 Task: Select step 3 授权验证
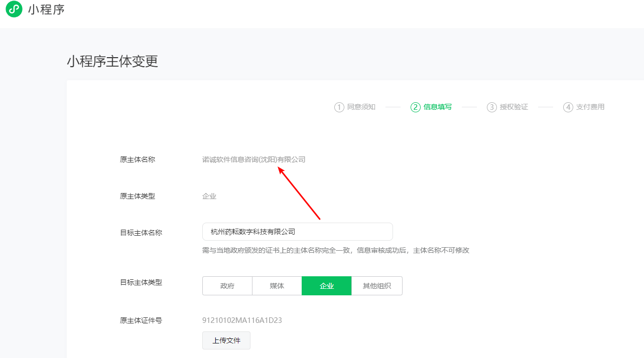(507, 107)
